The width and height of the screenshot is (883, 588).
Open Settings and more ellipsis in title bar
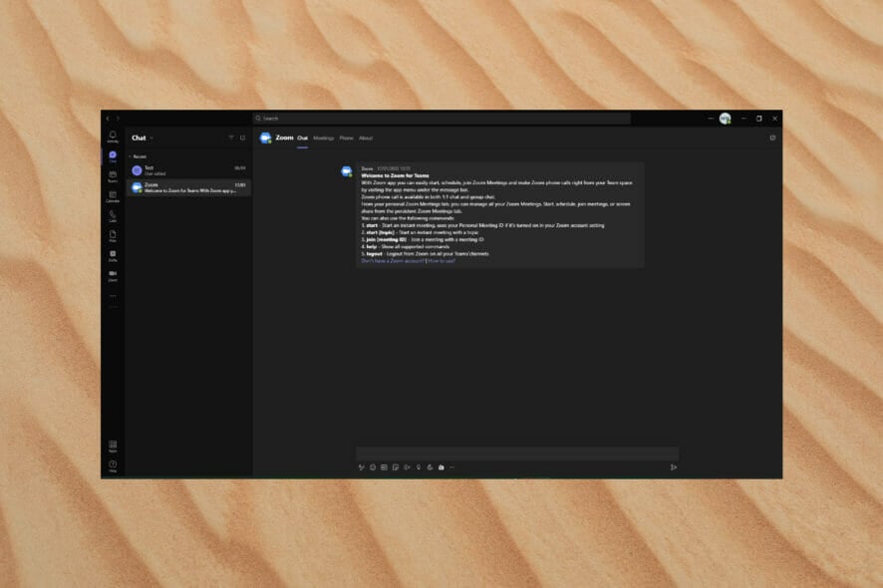pos(711,119)
